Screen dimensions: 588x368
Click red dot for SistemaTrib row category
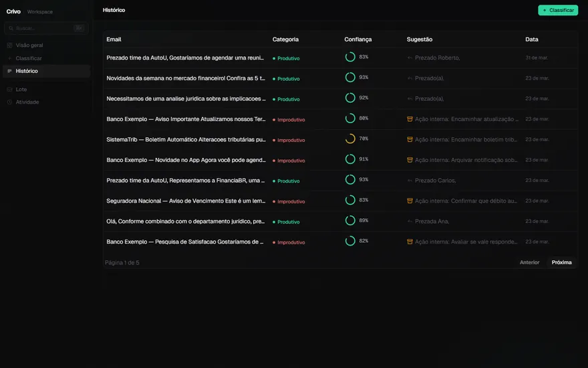pyautogui.click(x=274, y=140)
